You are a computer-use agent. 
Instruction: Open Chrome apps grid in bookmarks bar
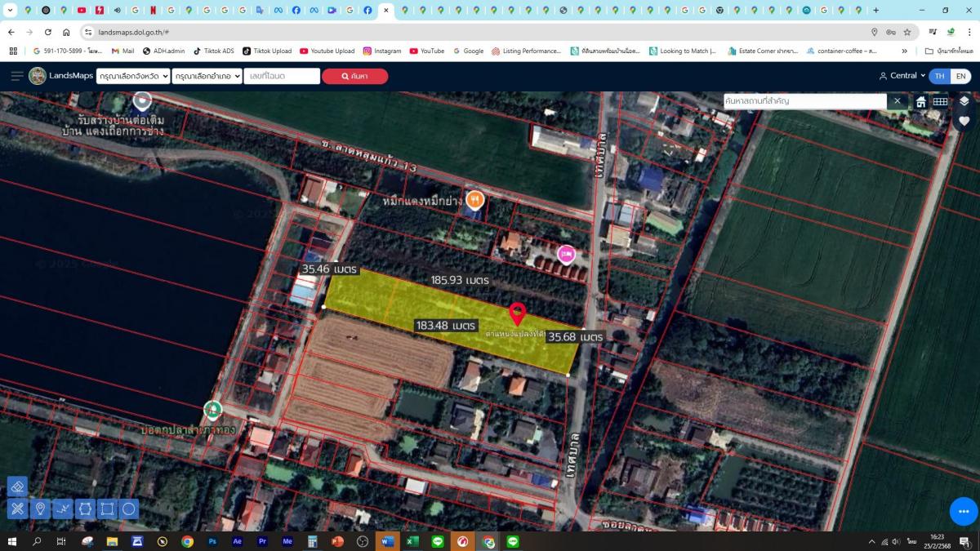tap(13, 51)
